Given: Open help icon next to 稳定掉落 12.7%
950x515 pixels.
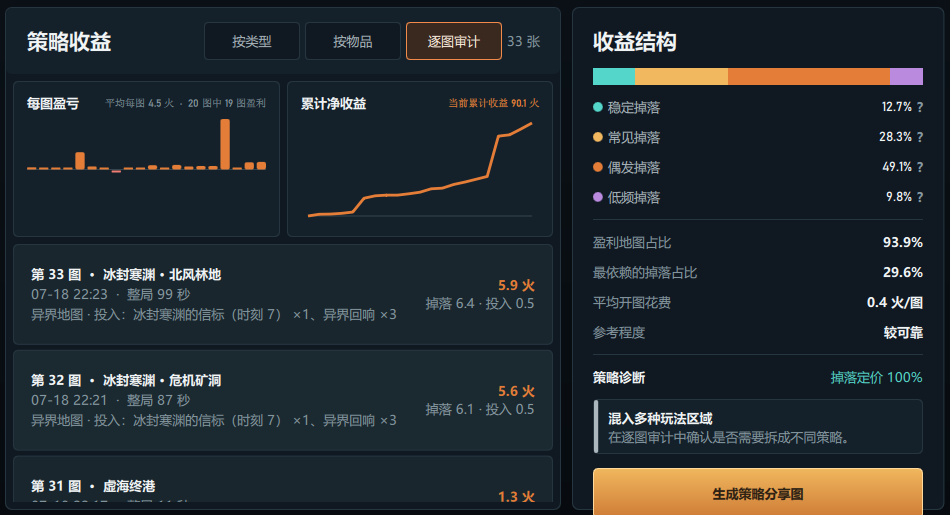Looking at the screenshot, I should [x=920, y=107].
